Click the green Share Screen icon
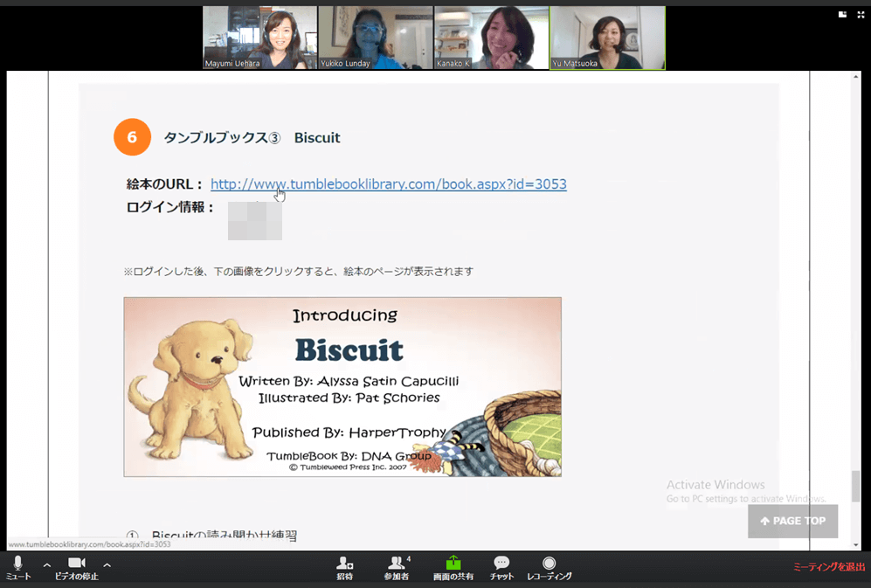 click(453, 564)
